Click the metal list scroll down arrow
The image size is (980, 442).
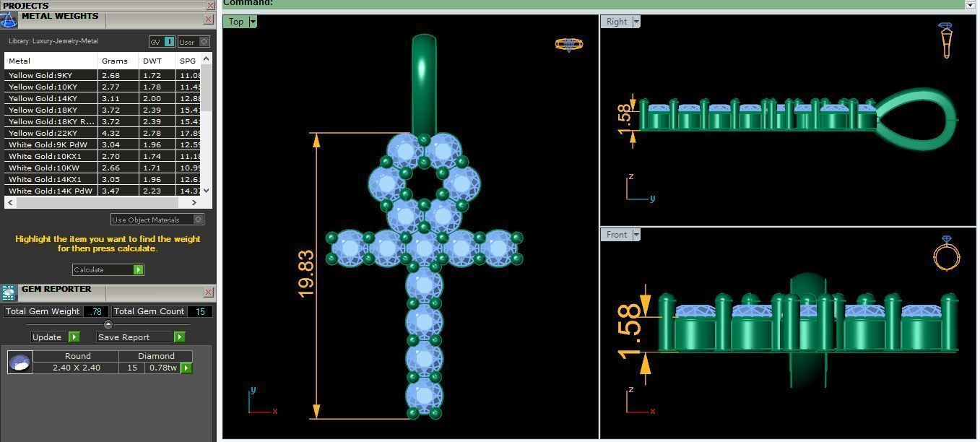[207, 191]
